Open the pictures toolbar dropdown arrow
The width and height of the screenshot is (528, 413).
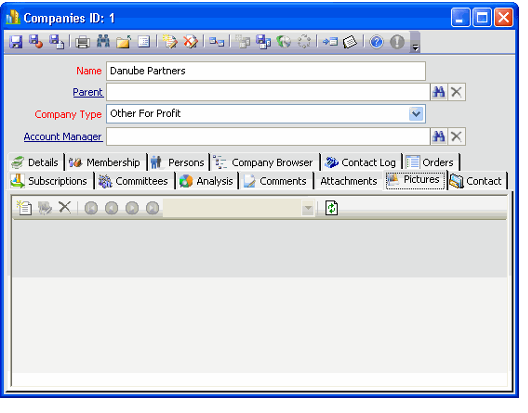pyautogui.click(x=308, y=208)
